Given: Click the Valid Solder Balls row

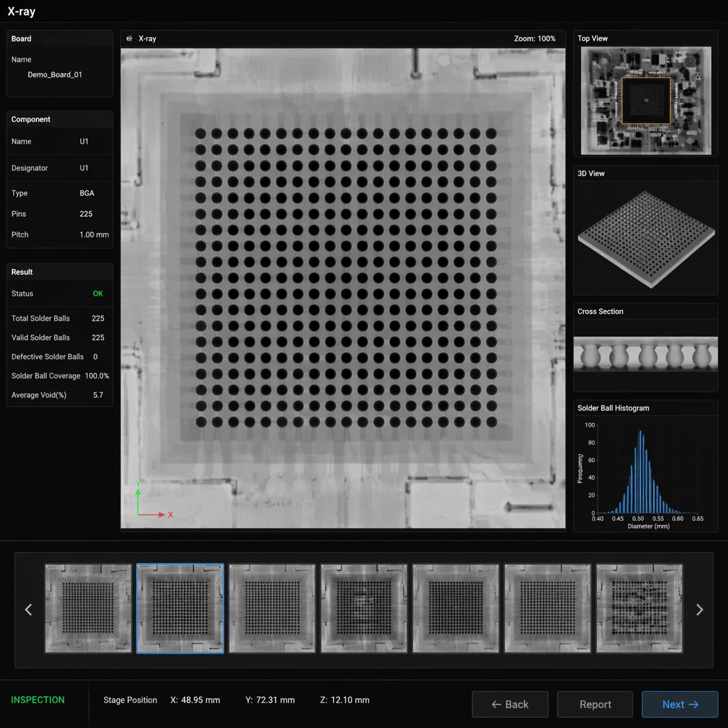Looking at the screenshot, I should [60, 338].
